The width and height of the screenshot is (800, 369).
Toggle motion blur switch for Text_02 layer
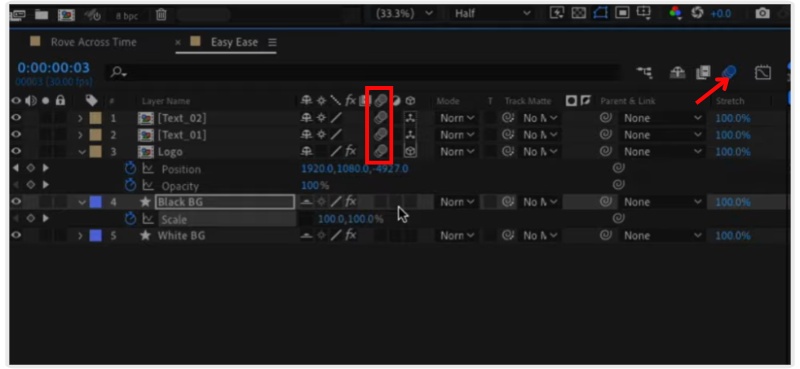(380, 118)
